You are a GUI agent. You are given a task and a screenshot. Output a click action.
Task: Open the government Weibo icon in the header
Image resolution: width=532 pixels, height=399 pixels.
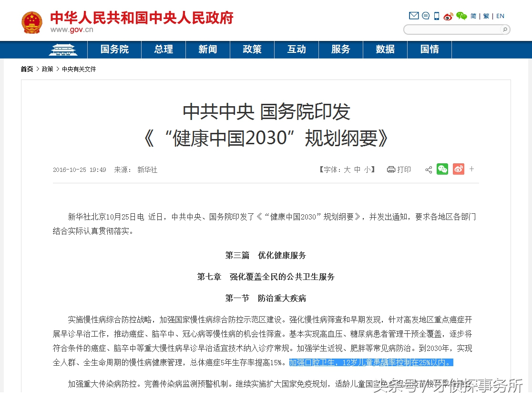point(448,16)
